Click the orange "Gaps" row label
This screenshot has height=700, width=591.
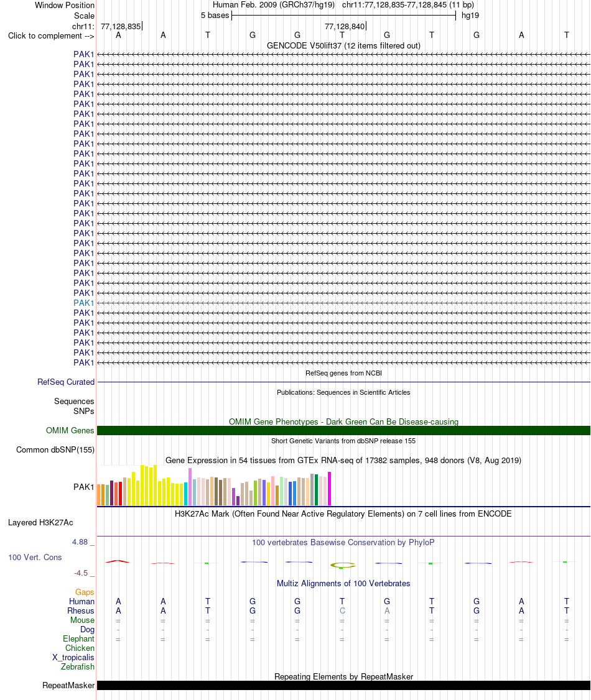click(x=85, y=592)
